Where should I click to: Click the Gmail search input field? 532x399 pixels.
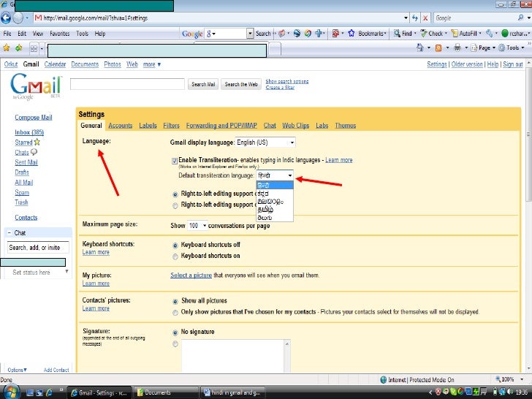click(127, 84)
